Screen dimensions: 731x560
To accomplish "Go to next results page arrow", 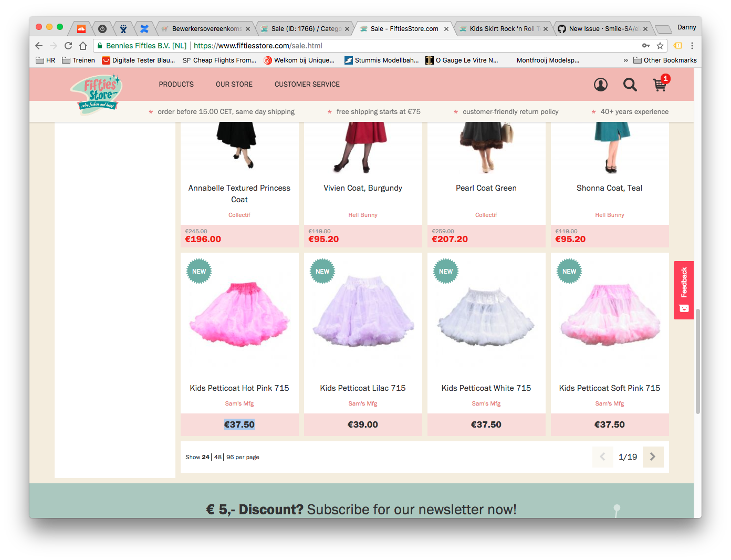I will [653, 457].
